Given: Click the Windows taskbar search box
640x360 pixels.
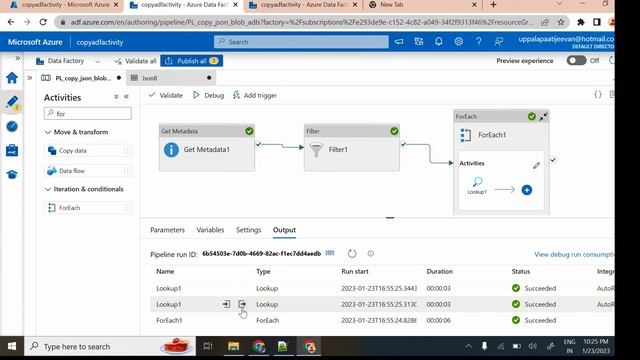Looking at the screenshot, I should point(110,347).
